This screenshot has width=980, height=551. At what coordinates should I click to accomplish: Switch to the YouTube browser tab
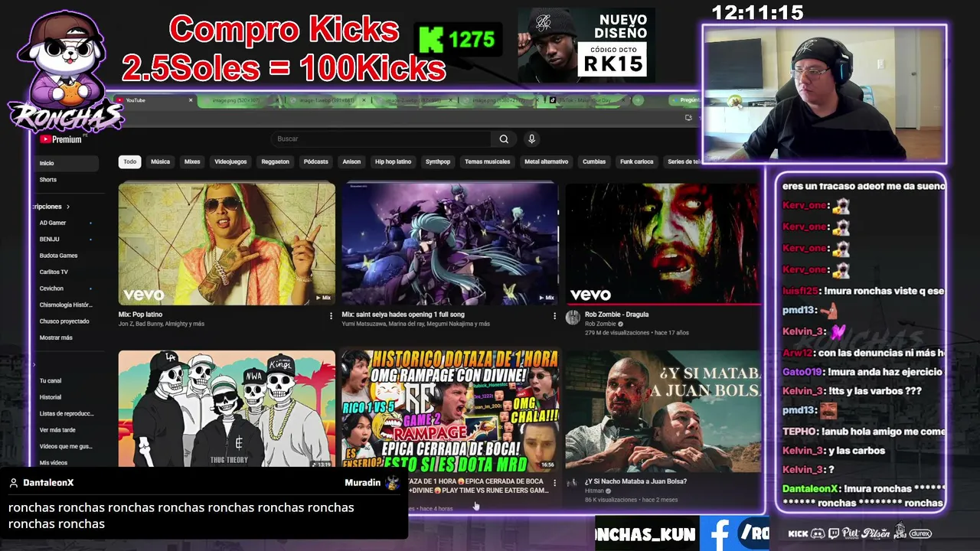click(155, 100)
